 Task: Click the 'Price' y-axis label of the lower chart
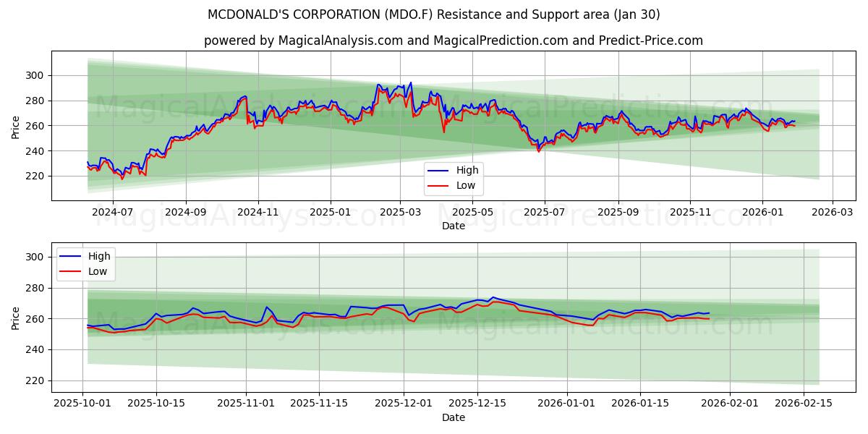pos(16,318)
